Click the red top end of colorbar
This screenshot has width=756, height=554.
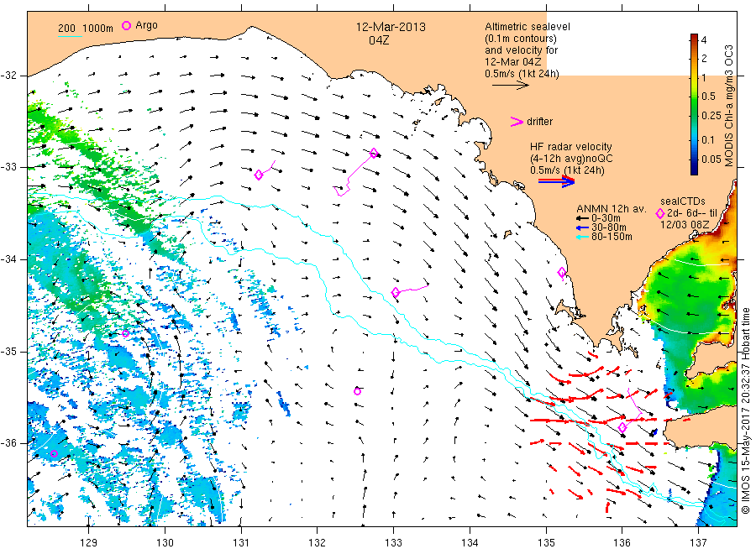coord(695,37)
